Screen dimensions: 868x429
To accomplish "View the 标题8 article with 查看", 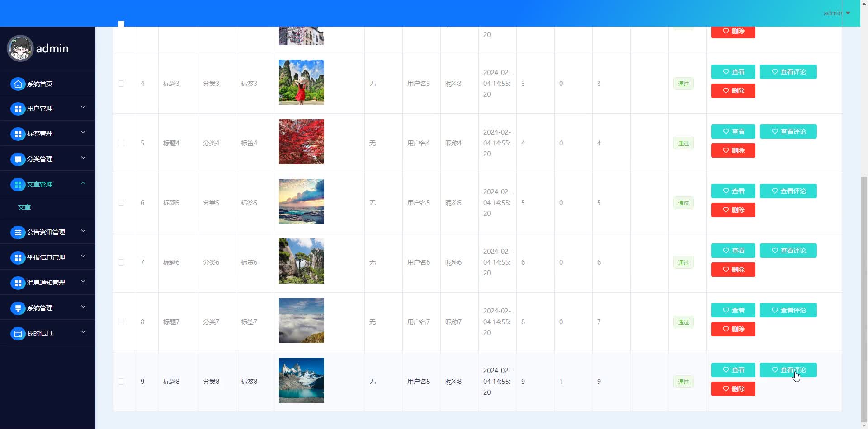I will (x=733, y=370).
